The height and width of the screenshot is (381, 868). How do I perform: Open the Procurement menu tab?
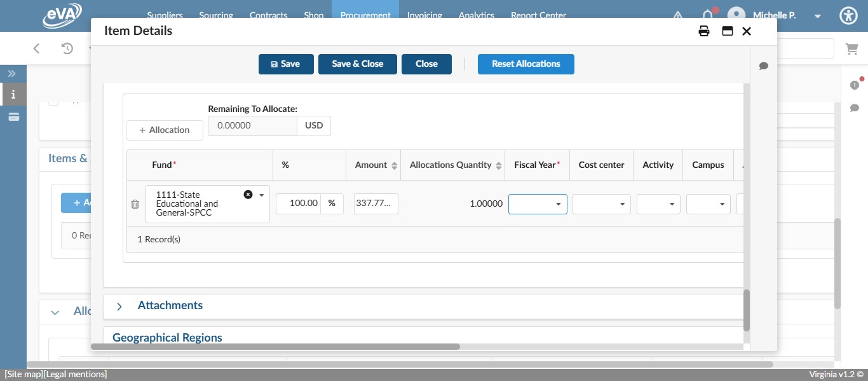click(365, 15)
